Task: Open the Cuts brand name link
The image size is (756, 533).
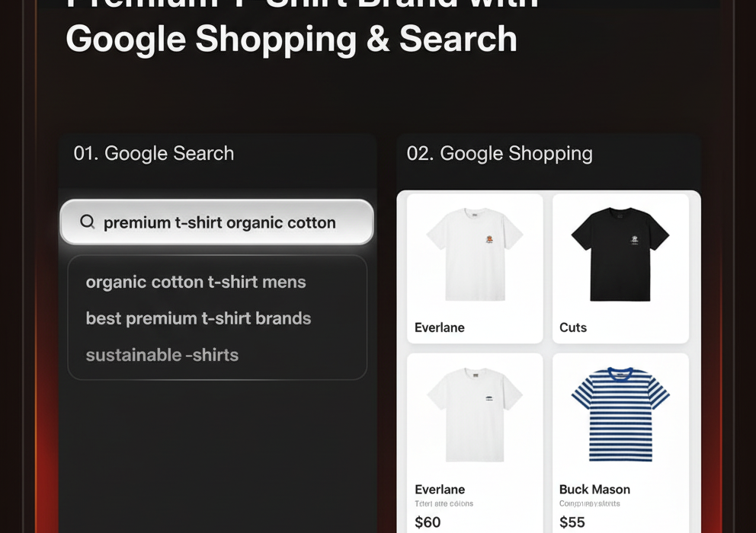Action: (573, 327)
